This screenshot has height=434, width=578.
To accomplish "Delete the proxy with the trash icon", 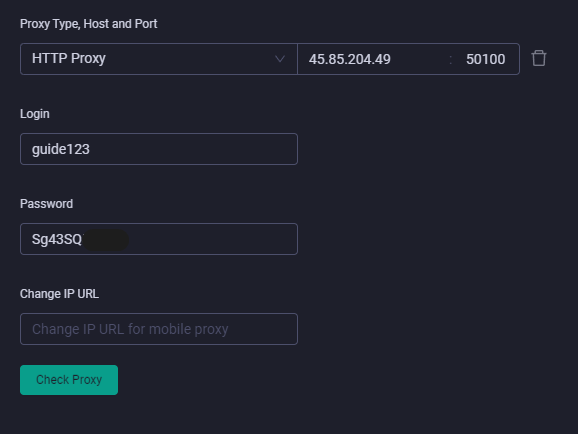I will point(539,58).
